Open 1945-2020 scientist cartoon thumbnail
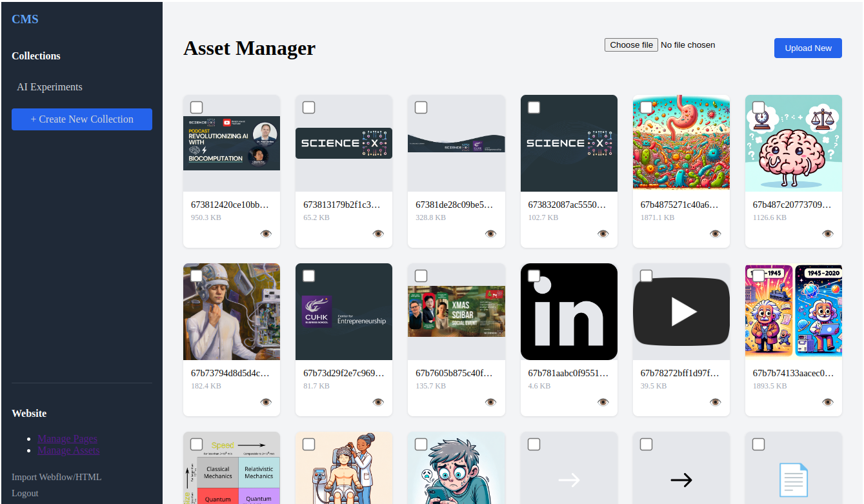 (x=794, y=312)
